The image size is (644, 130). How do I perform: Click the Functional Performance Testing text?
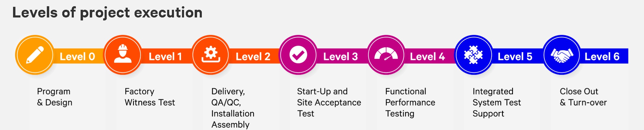[410, 102]
